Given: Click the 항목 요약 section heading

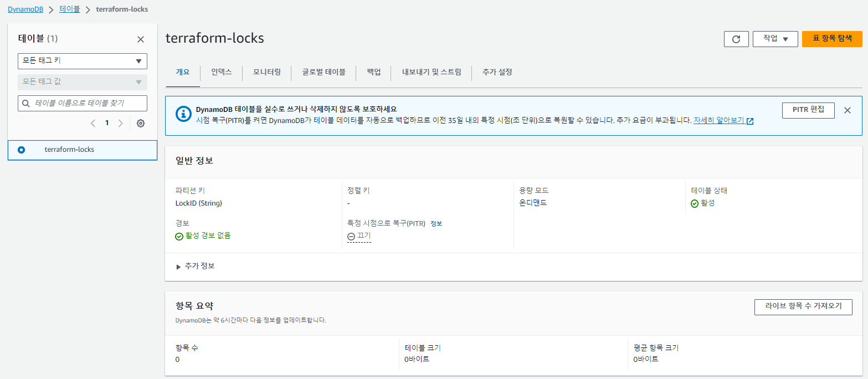Looking at the screenshot, I should coord(194,306).
